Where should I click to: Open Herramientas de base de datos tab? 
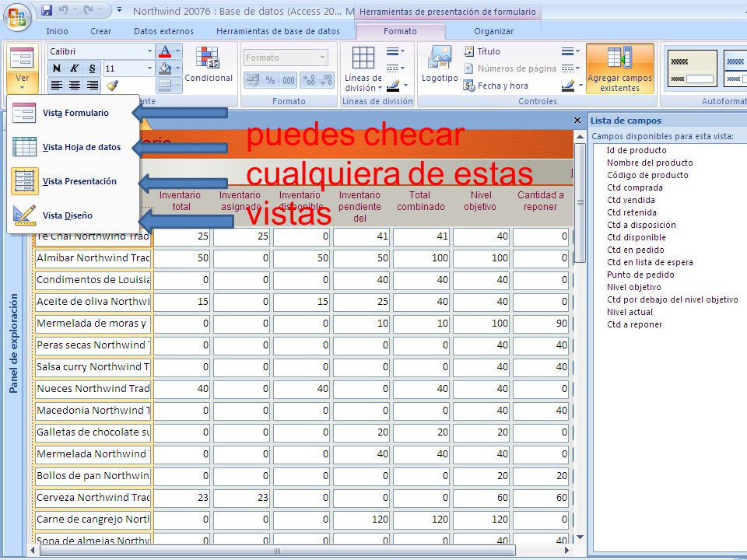[279, 31]
